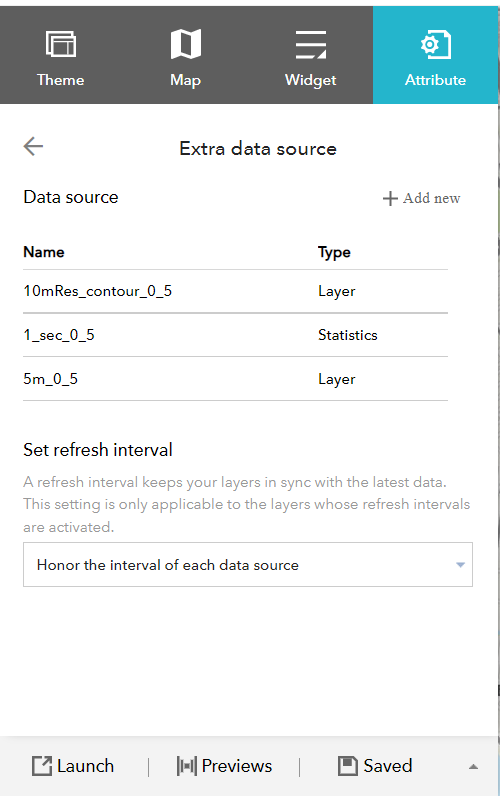Switch to the Widget tab

coord(311,55)
